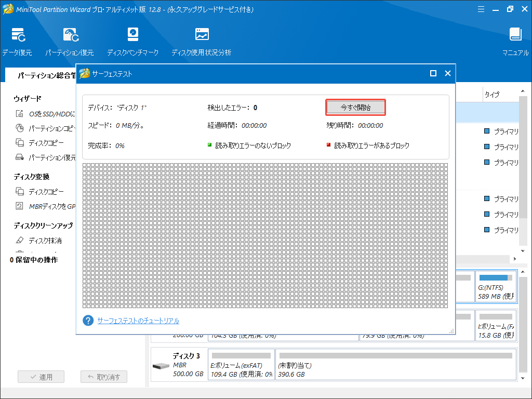Click the ウィザード section heading
The width and height of the screenshot is (532, 399).
[x=28, y=99]
